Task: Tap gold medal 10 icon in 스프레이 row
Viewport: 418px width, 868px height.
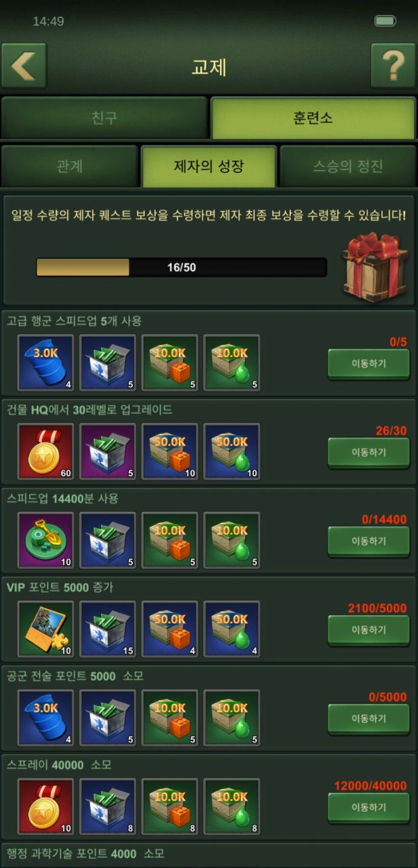Action: point(45,807)
